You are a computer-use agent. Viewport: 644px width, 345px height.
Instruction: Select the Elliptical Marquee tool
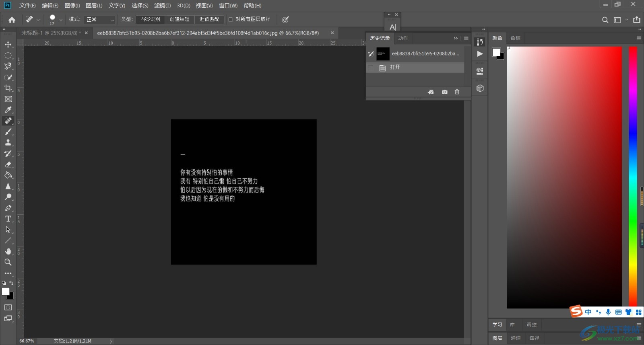(x=8, y=55)
